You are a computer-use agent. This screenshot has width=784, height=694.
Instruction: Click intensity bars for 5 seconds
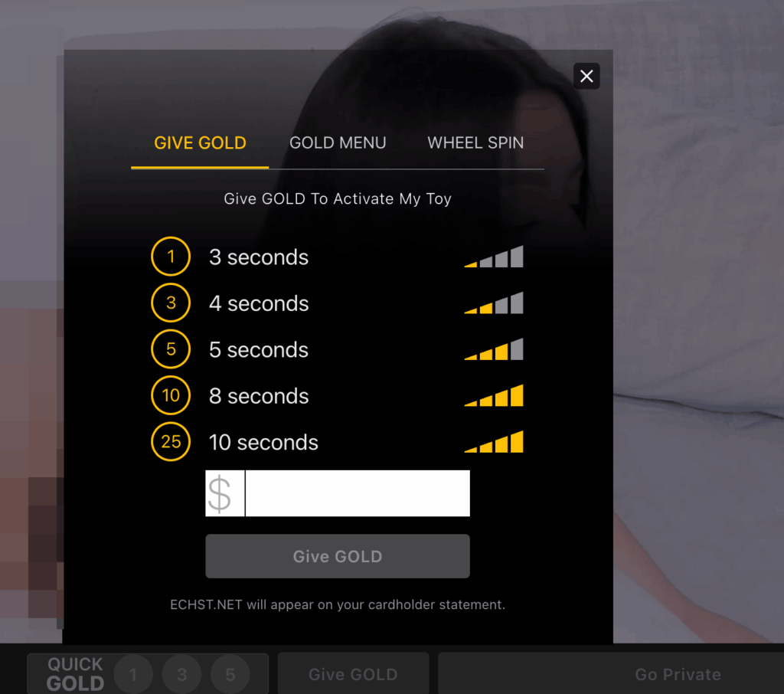(x=494, y=349)
